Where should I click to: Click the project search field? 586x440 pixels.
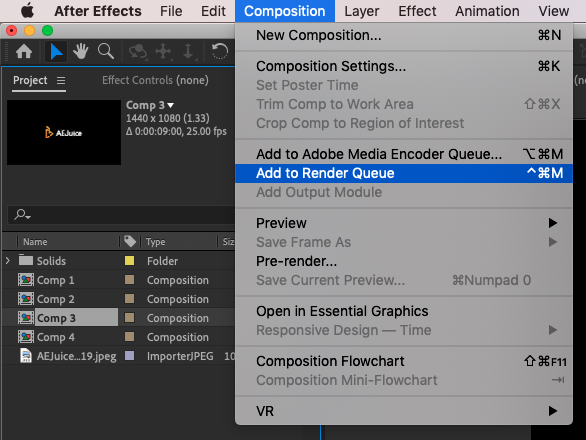coord(121,215)
